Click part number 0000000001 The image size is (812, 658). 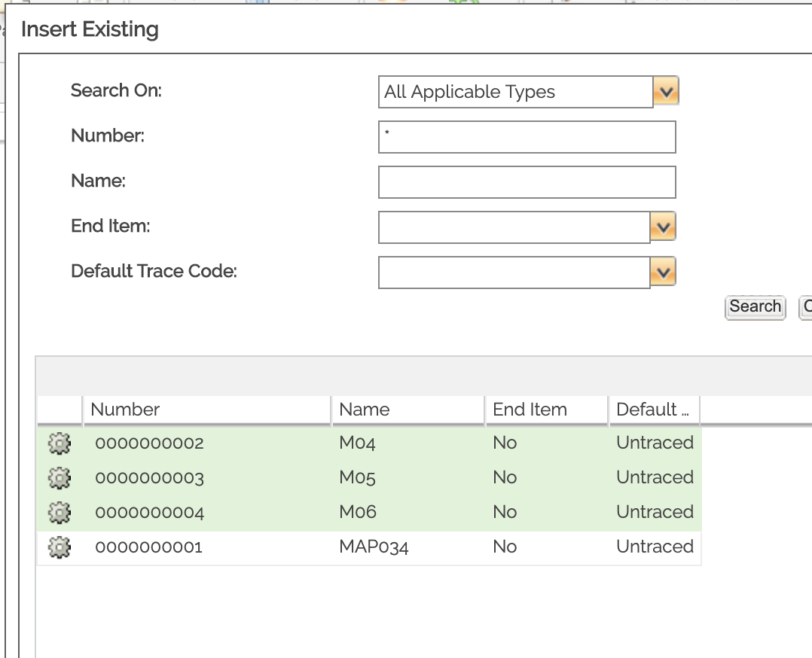pyautogui.click(x=148, y=547)
